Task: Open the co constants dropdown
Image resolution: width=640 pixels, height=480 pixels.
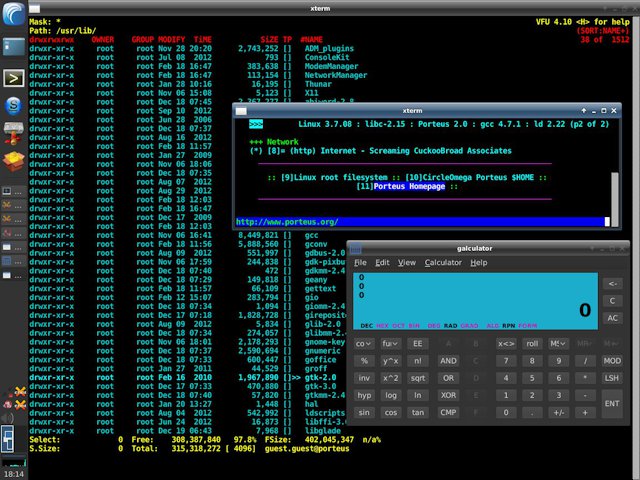Action: click(x=364, y=344)
